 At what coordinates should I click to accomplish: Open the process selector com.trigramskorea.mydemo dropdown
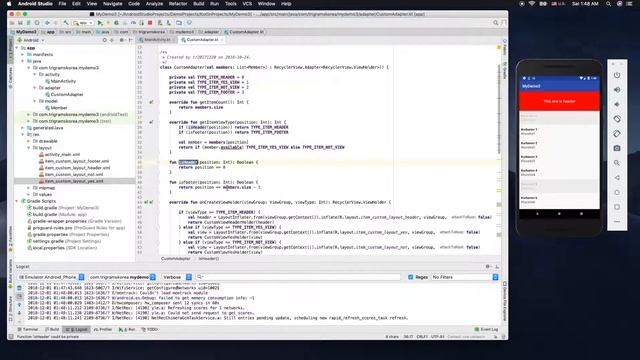(x=122, y=277)
